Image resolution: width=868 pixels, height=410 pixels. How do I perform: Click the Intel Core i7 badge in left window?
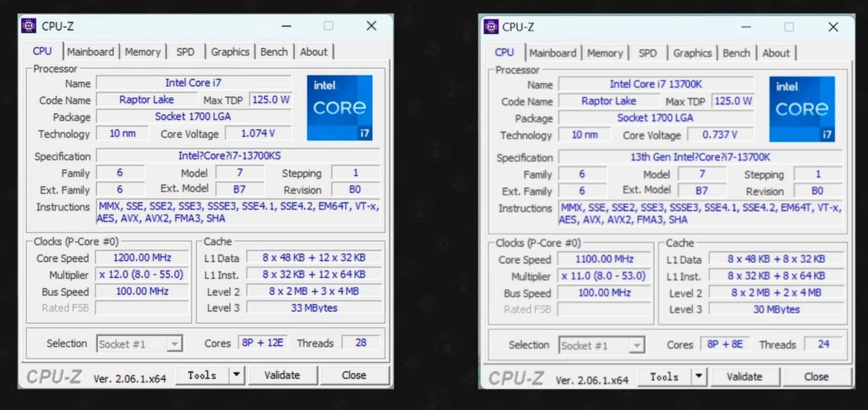(x=340, y=108)
